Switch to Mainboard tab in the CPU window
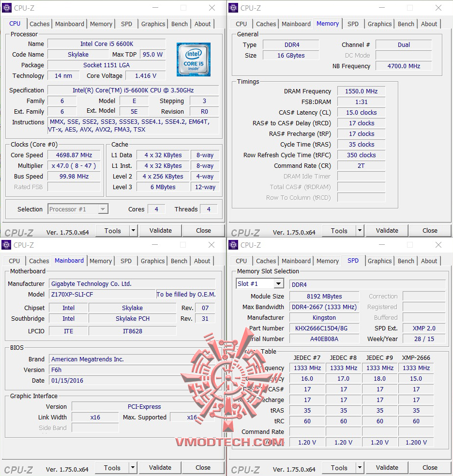 70,24
